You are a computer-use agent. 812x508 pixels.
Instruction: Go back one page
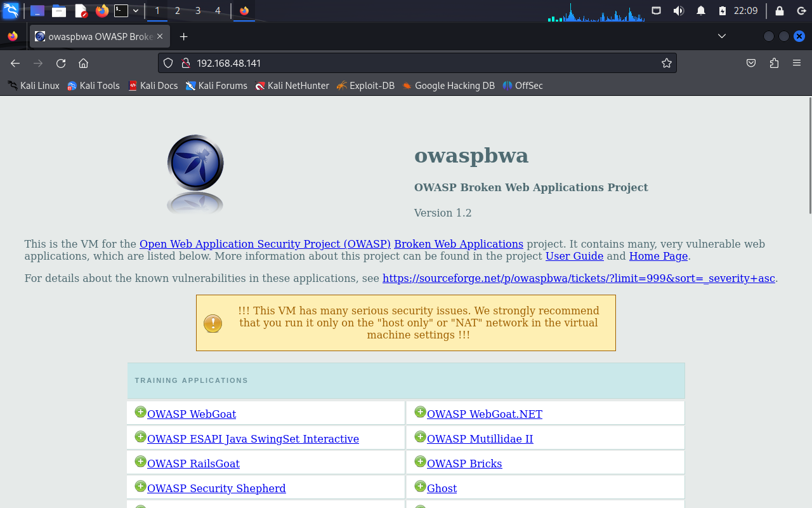coord(15,63)
